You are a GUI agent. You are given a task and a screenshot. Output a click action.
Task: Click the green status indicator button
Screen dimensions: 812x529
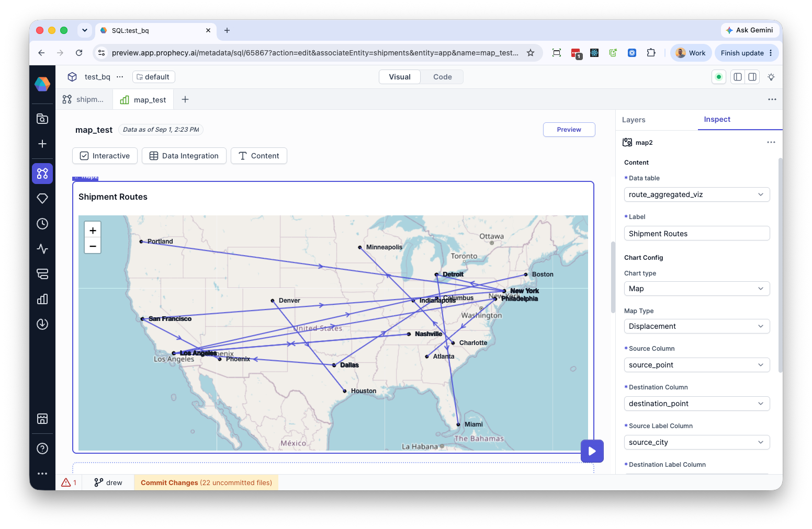pyautogui.click(x=719, y=77)
